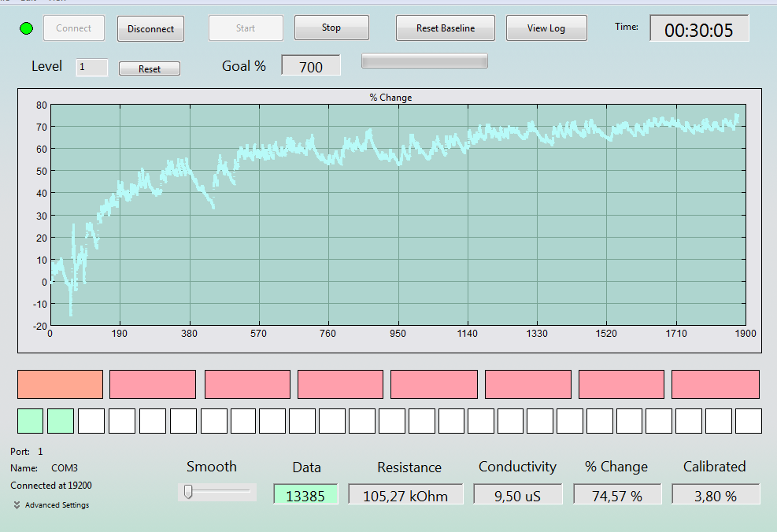Viewport: 777px width, 532px height.
Task: Click the Level input field
Action: tap(91, 68)
